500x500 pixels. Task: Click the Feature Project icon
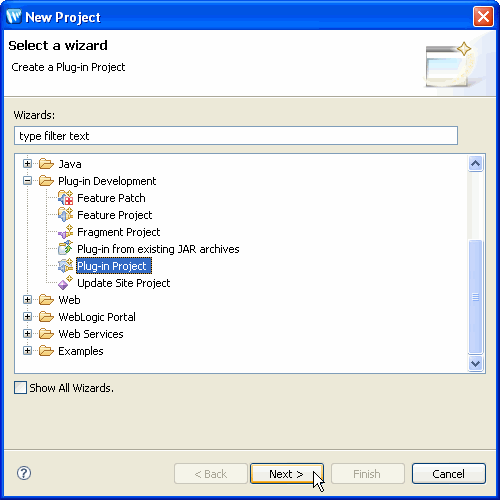tap(65, 215)
